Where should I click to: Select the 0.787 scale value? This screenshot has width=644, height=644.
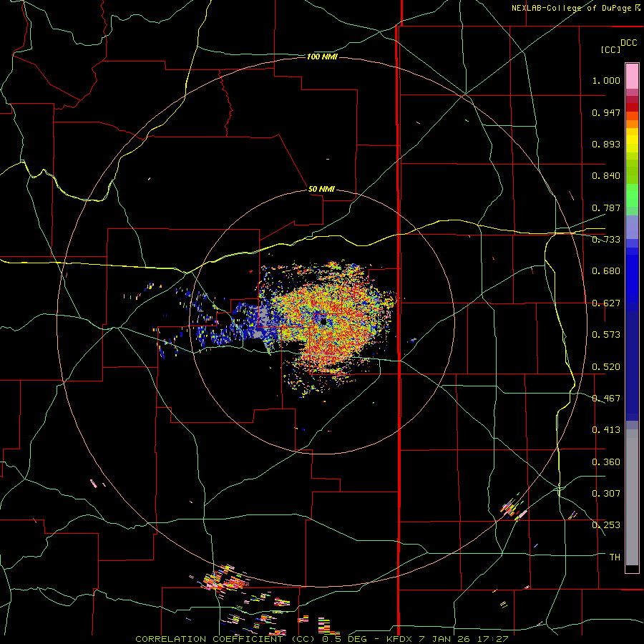pyautogui.click(x=606, y=208)
